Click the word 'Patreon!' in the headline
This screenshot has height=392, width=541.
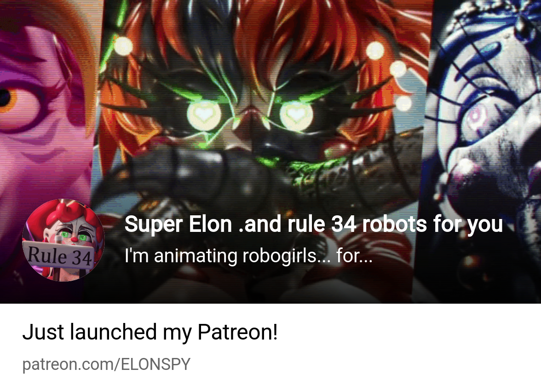(x=237, y=332)
